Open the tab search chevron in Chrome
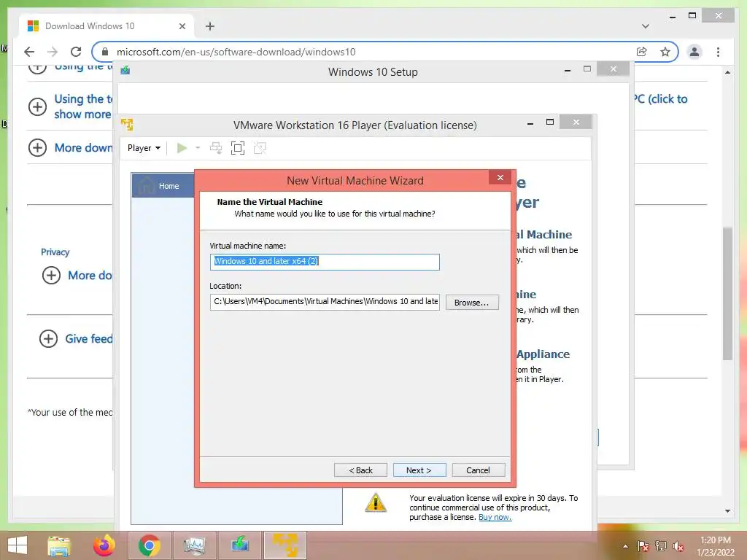This screenshot has width=747, height=560. (x=646, y=26)
